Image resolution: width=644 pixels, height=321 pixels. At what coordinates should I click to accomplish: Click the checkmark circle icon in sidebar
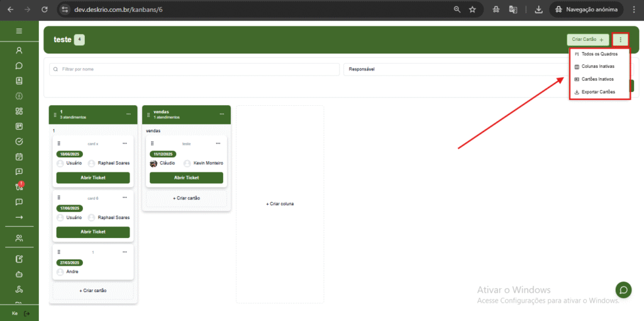[x=19, y=142]
